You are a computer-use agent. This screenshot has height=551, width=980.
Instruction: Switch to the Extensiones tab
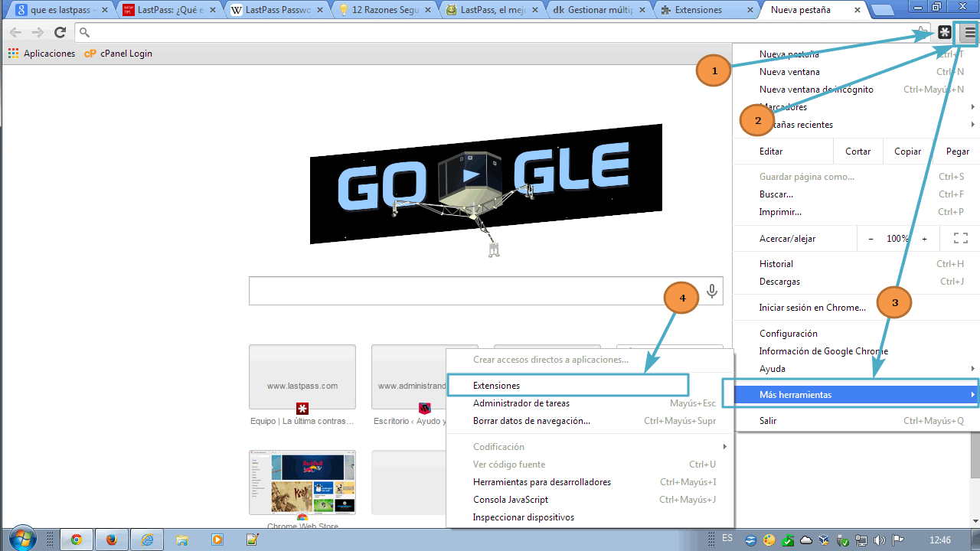click(x=707, y=10)
